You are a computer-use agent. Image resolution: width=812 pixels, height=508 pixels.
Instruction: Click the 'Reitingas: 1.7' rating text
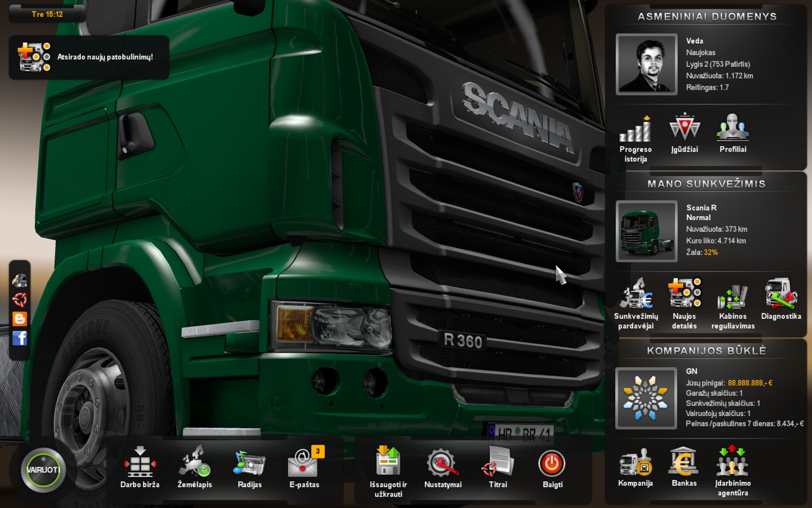click(x=707, y=88)
